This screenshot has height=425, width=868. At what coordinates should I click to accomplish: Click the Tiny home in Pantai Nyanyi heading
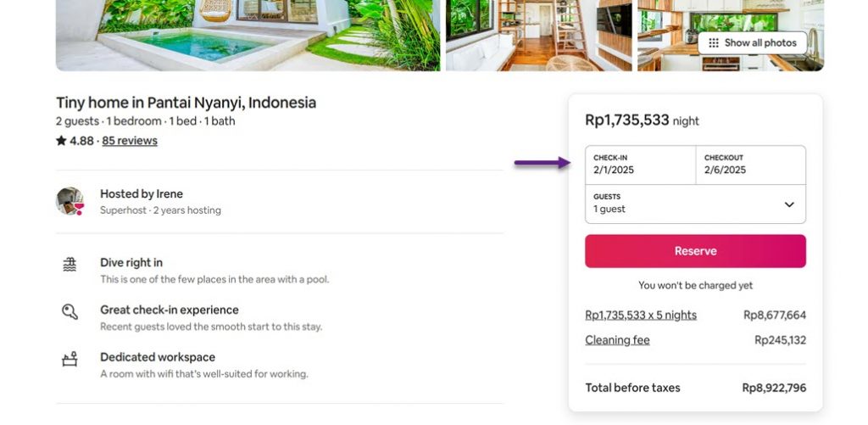point(186,103)
